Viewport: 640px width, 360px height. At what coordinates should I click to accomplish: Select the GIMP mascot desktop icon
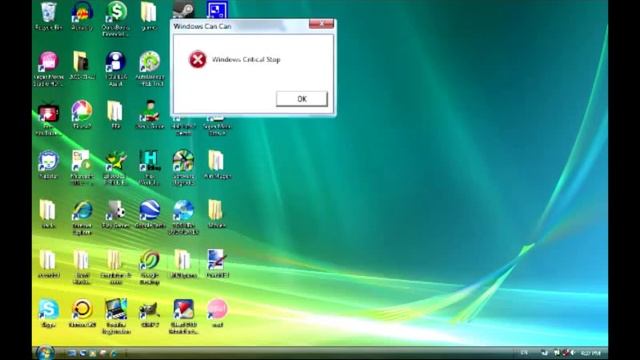coord(149,311)
